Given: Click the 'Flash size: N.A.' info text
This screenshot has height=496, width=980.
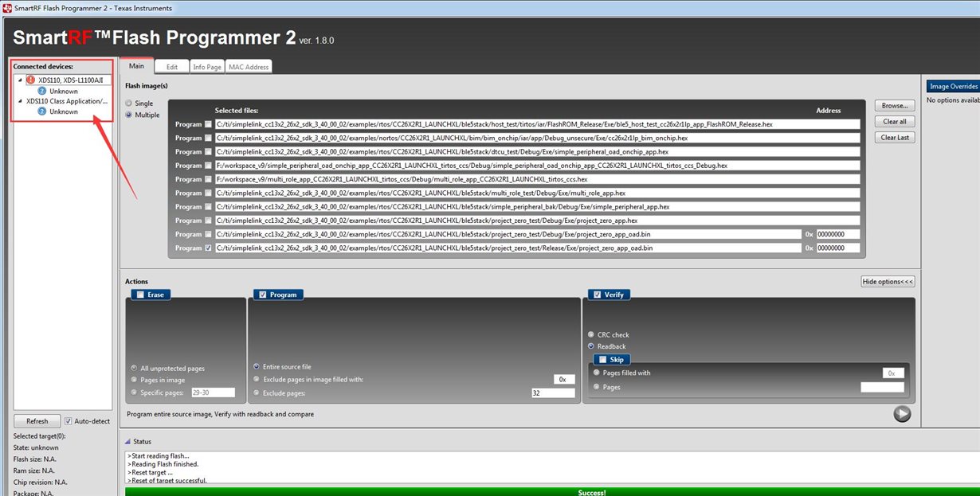Looking at the screenshot, I should click(x=33, y=459).
